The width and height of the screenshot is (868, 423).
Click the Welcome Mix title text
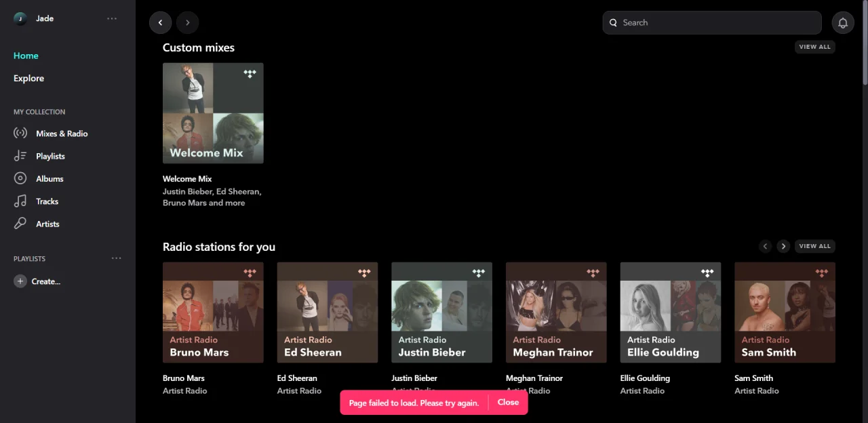pos(187,179)
